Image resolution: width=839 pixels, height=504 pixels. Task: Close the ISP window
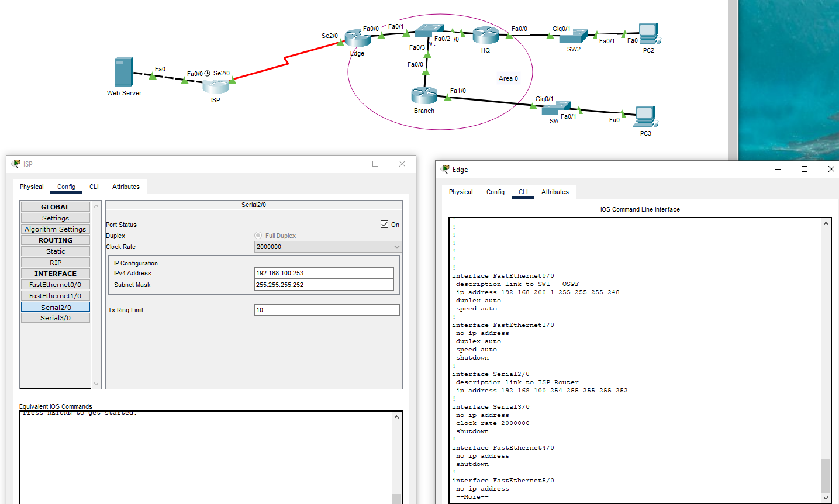point(402,164)
